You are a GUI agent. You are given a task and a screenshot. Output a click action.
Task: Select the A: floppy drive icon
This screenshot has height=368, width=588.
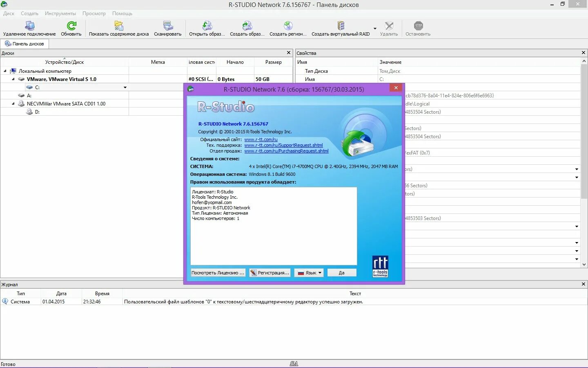[x=21, y=96]
